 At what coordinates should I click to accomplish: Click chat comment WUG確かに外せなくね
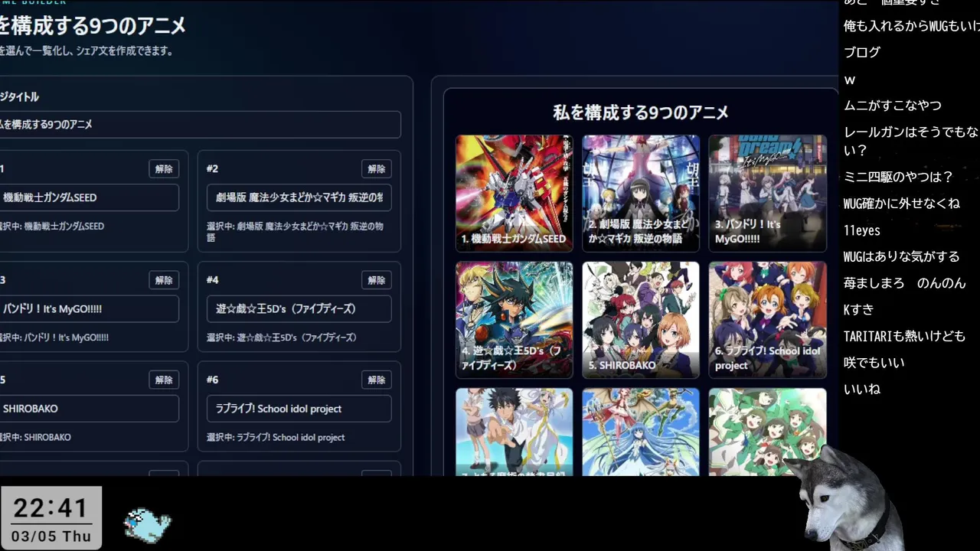(902, 204)
